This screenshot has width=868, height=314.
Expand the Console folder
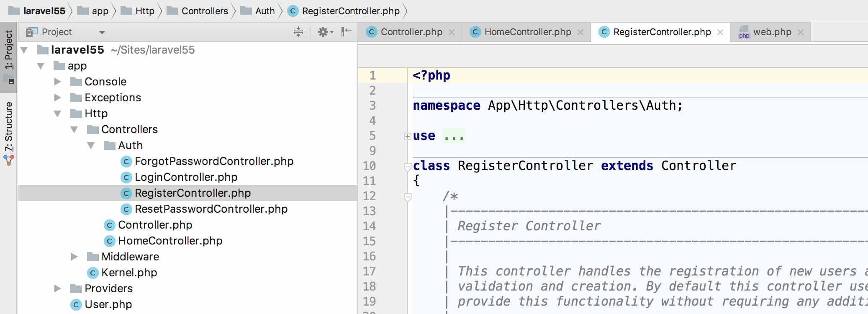coord(58,82)
